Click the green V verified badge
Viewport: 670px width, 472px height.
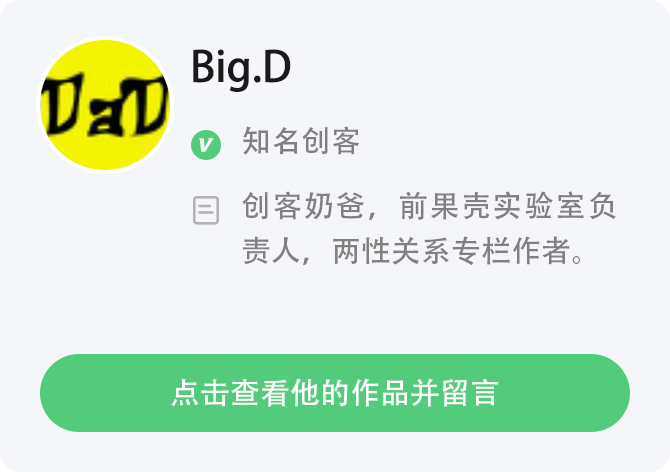point(206,145)
